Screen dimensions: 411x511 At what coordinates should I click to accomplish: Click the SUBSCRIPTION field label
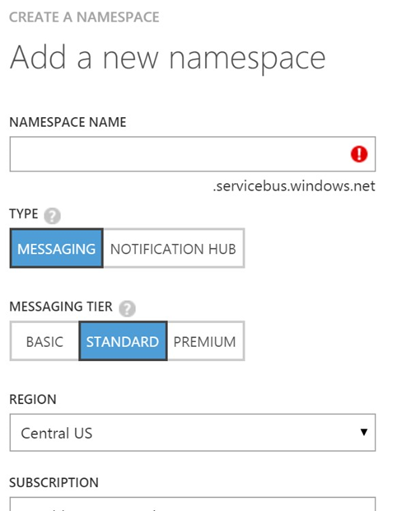(x=54, y=482)
